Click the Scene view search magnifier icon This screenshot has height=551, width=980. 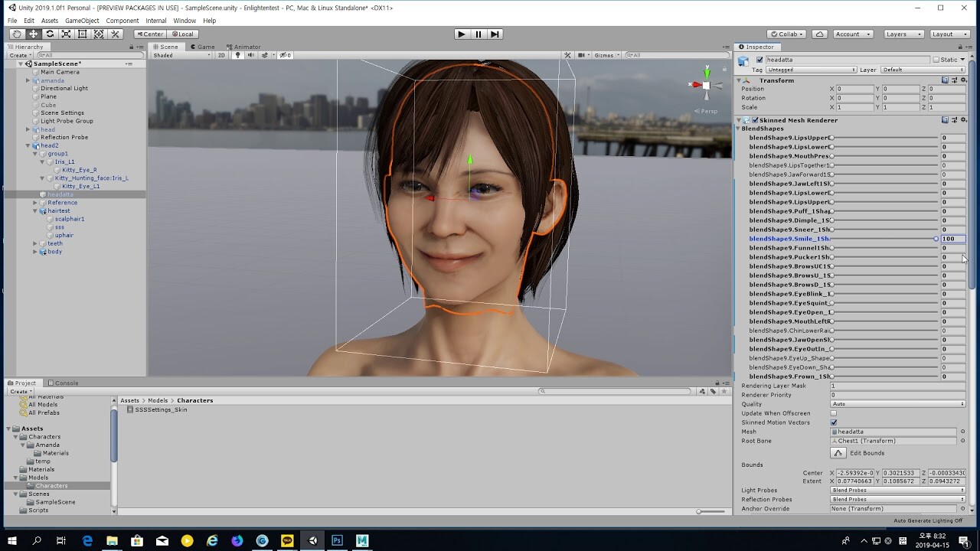630,54
